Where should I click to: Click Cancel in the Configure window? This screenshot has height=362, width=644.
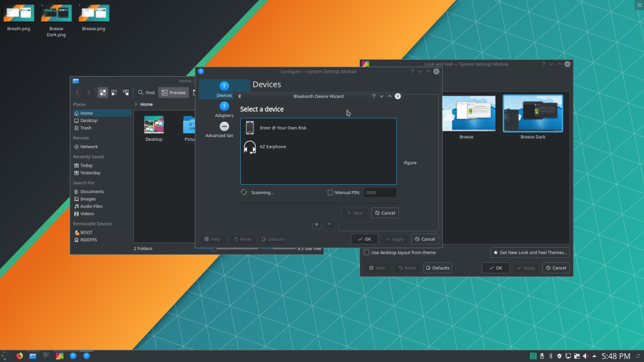(x=425, y=239)
